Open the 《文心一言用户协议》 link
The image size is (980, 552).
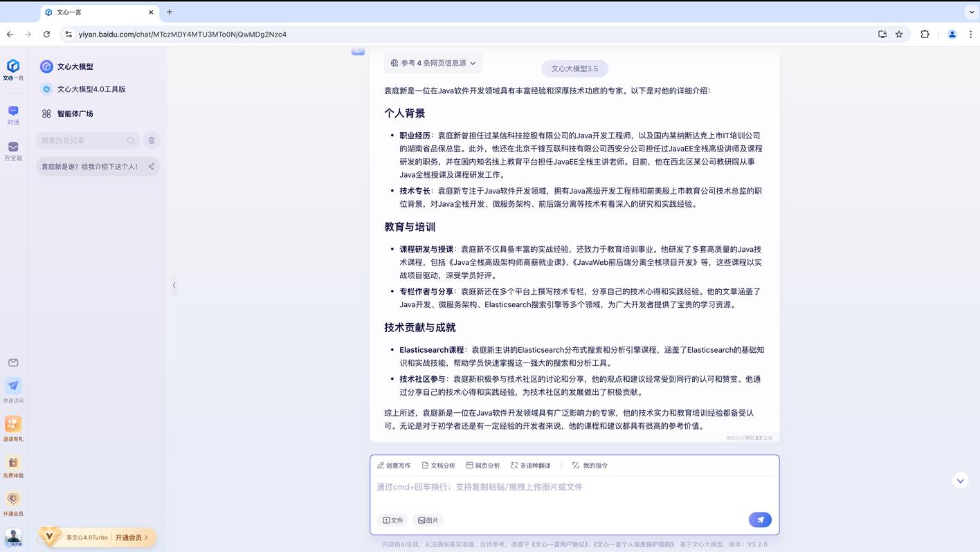tap(561, 544)
